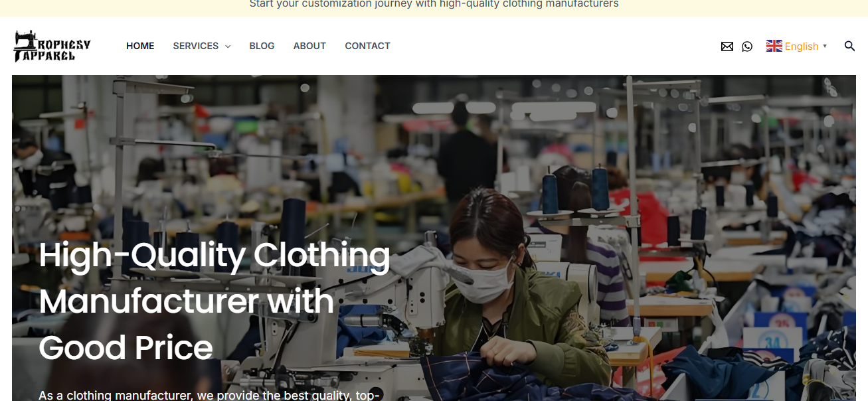This screenshot has width=868, height=401.
Task: Click the High-Quality Clothing Manufacturer heading
Action: (x=215, y=301)
